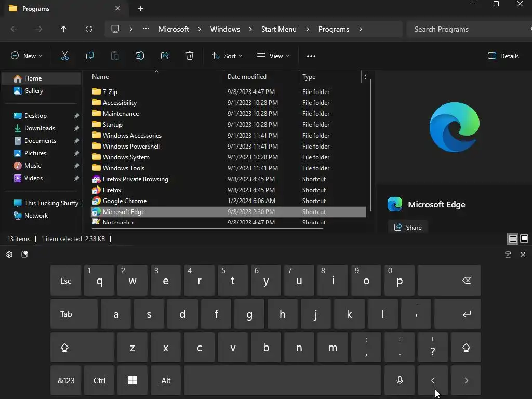Dock or undock the touch keyboard
Screen dimensions: 532x399
click(x=508, y=255)
